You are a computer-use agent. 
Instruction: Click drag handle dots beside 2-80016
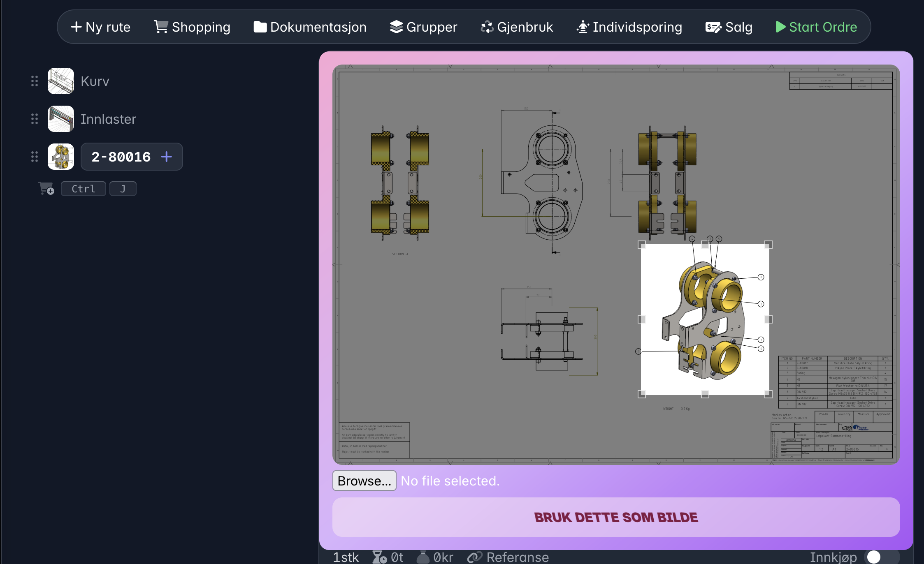[x=35, y=157]
